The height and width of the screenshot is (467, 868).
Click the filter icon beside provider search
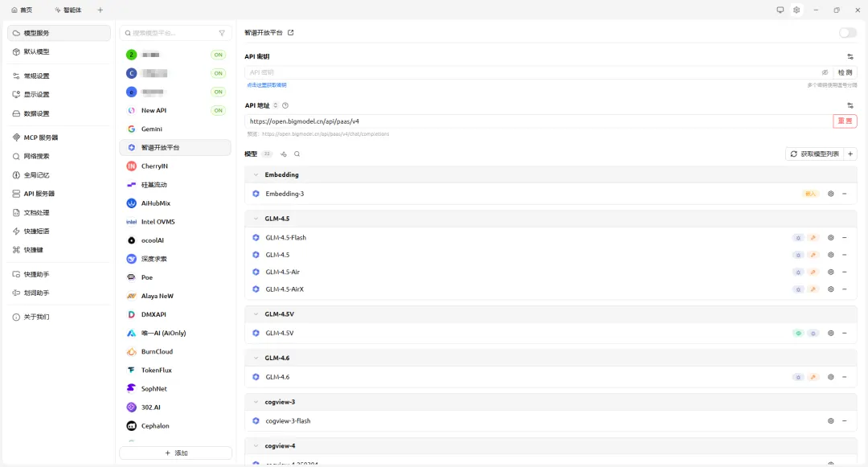click(222, 33)
